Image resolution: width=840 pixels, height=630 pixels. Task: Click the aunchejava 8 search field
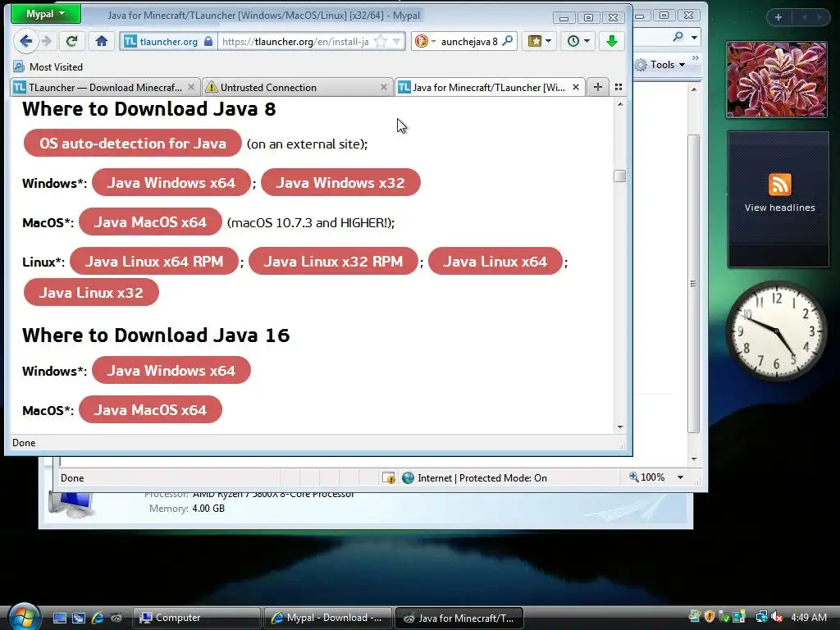[469, 41]
